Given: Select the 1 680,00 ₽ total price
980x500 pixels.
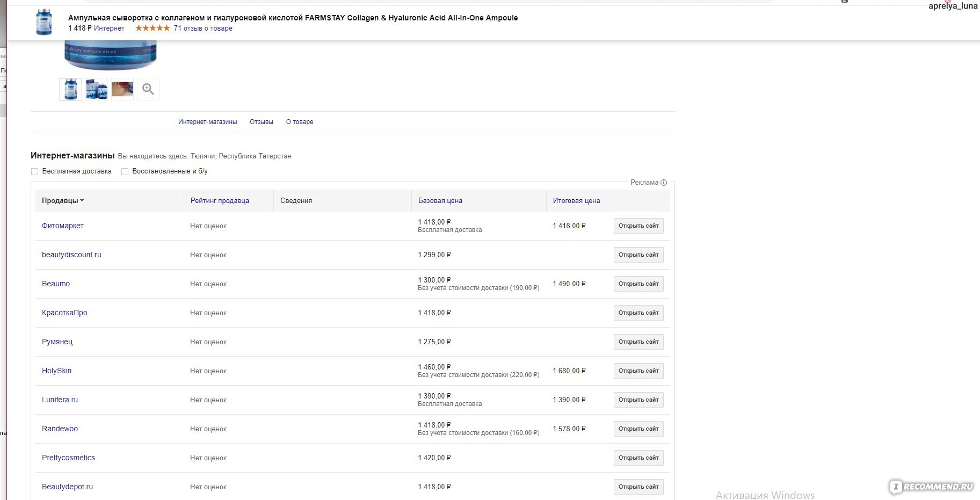Looking at the screenshot, I should (569, 371).
